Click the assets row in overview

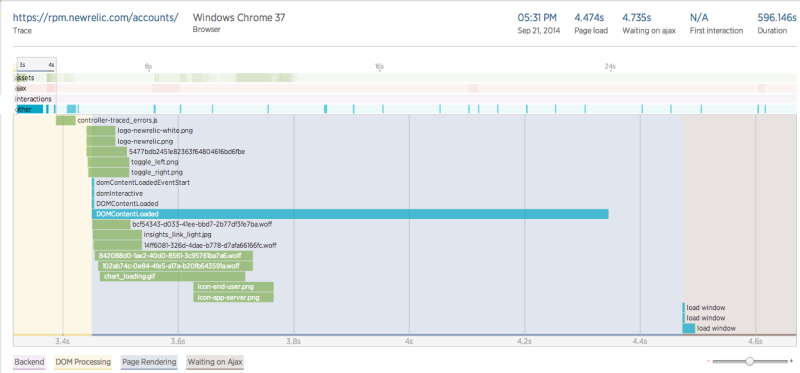405,78
